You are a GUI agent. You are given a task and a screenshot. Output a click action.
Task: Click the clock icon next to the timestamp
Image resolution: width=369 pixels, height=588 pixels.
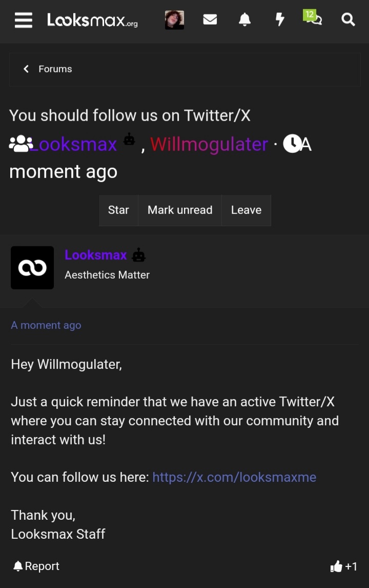(291, 144)
